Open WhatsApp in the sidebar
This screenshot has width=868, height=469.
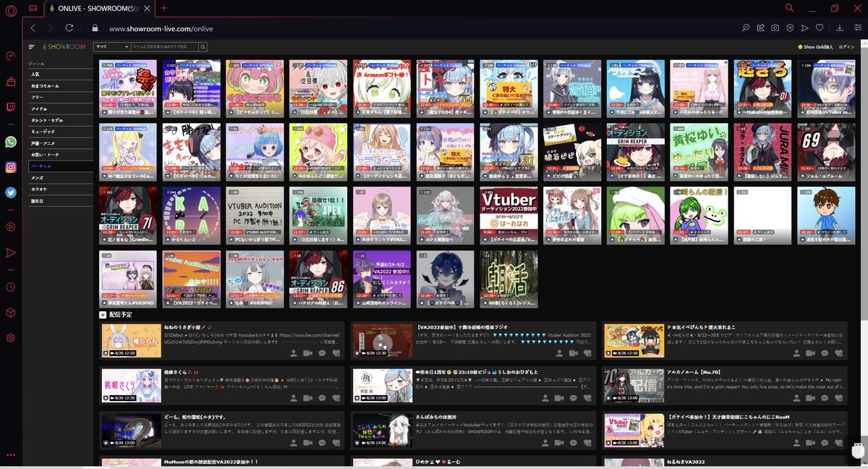(11, 142)
